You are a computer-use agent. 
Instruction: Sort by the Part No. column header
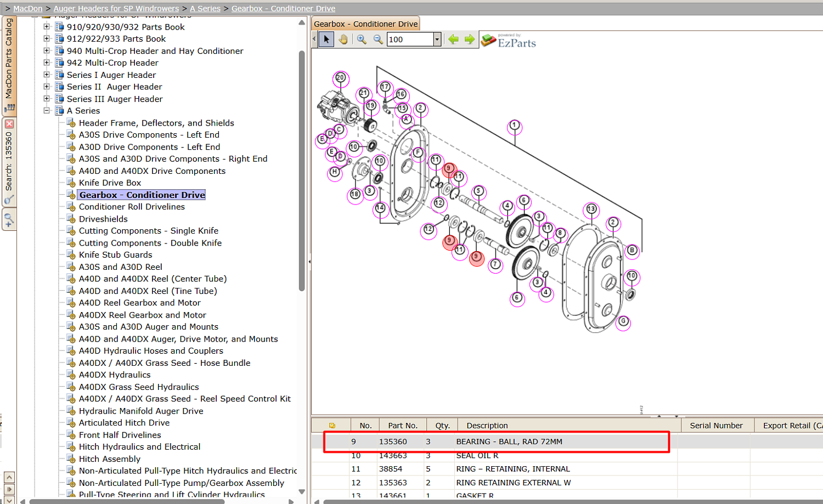click(x=403, y=426)
